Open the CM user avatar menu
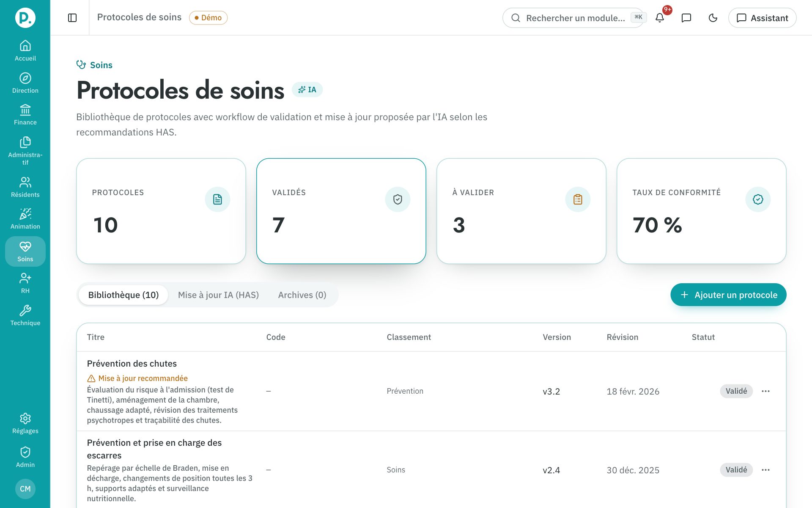The width and height of the screenshot is (812, 508). point(25,489)
